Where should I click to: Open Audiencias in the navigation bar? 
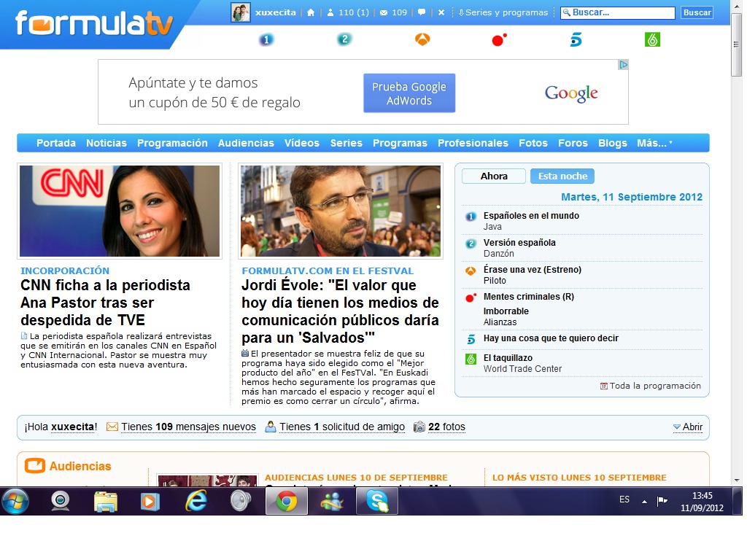pos(246,143)
